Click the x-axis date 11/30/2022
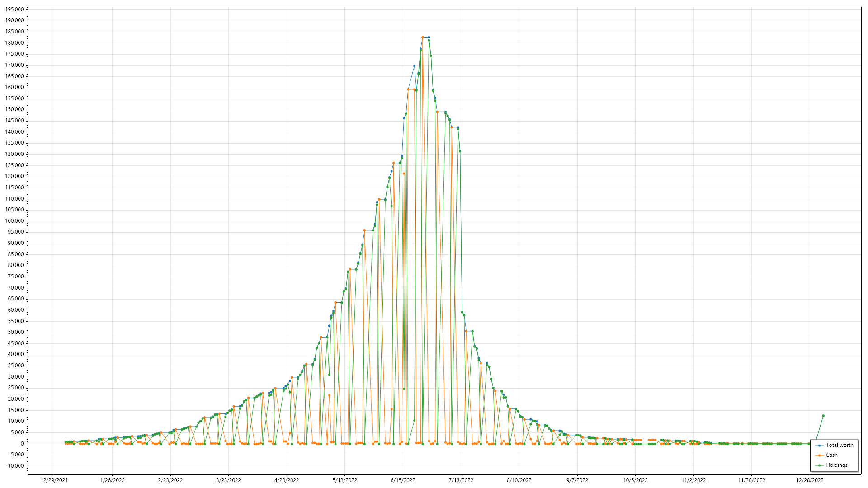This screenshot has width=868, height=488. coord(752,480)
